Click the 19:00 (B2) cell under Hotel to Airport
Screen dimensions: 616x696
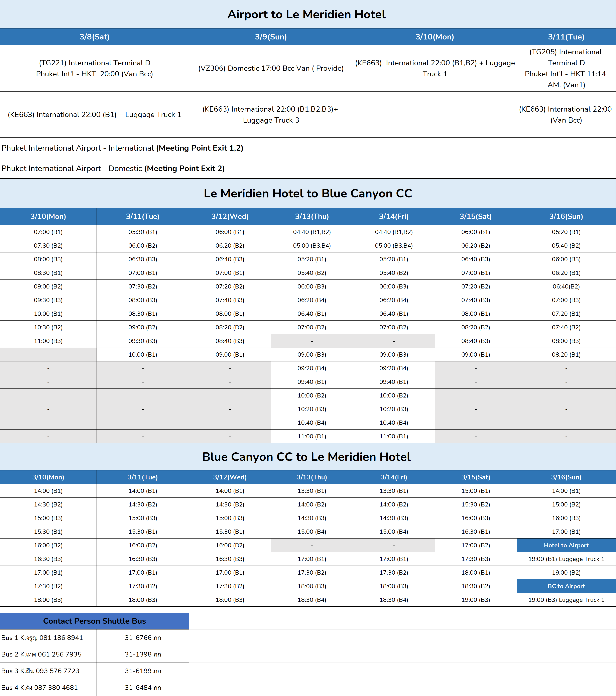coord(566,572)
